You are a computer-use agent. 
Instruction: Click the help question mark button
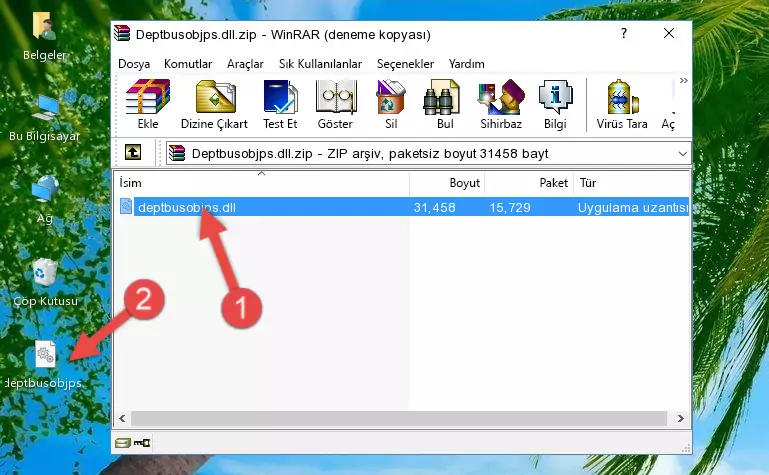click(624, 33)
